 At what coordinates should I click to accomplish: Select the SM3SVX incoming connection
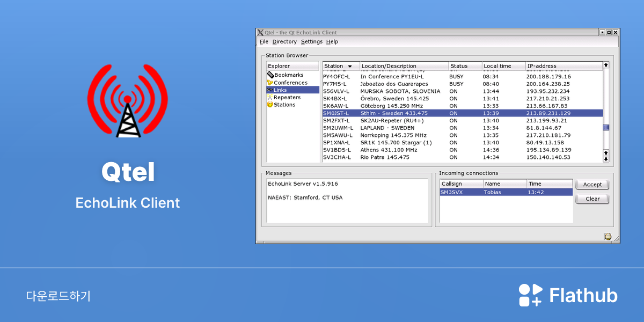tap(506, 192)
